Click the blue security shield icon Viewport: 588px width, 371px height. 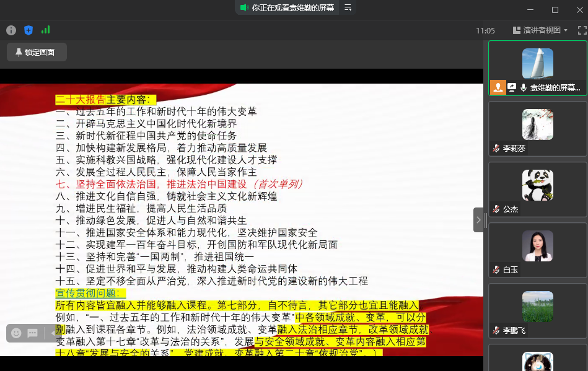[x=28, y=30]
